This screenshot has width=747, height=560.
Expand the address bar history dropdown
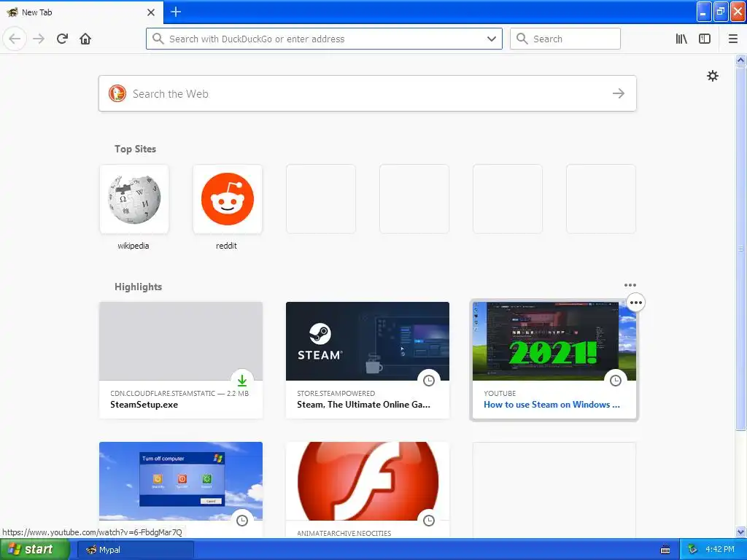click(492, 39)
